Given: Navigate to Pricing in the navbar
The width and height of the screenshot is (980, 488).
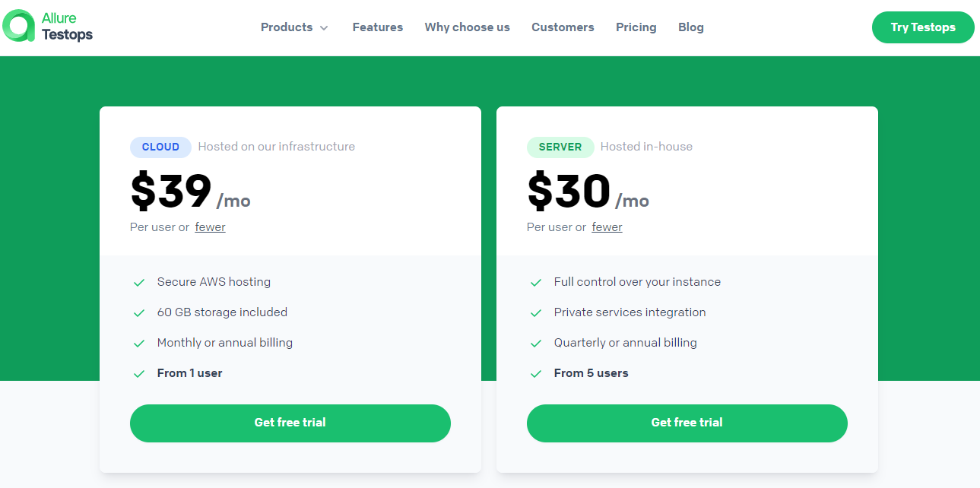Looking at the screenshot, I should [636, 27].
